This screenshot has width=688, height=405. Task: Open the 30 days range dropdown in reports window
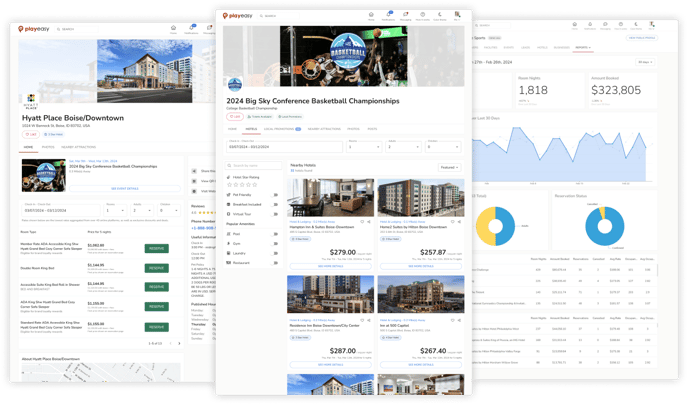[645, 62]
